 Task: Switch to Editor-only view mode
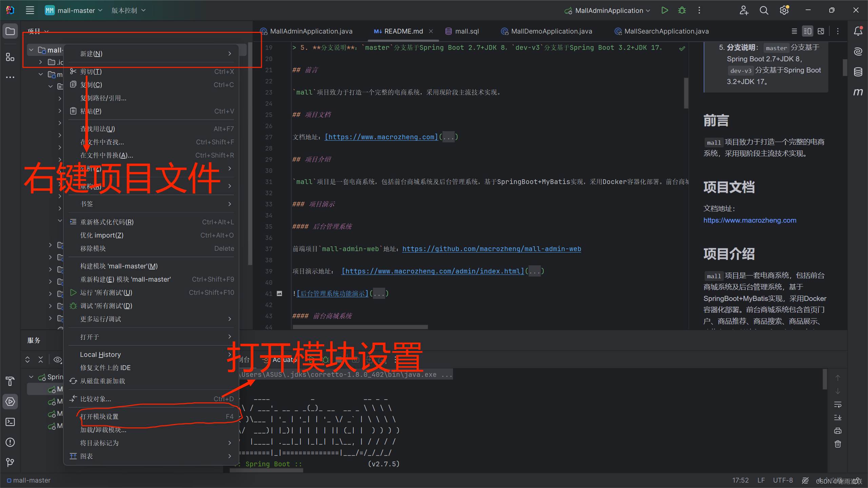click(x=794, y=31)
